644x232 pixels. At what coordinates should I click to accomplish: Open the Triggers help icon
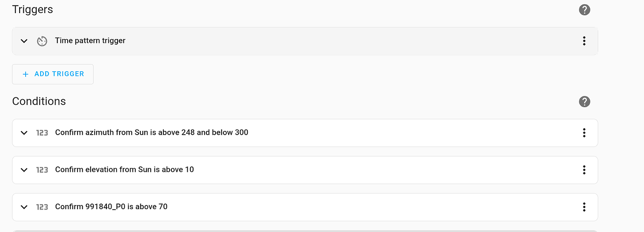584,10
